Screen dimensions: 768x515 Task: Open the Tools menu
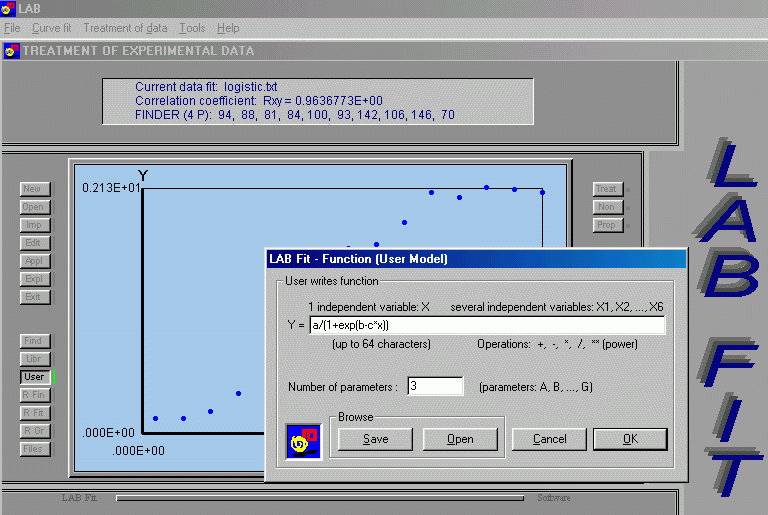pyautogui.click(x=192, y=28)
